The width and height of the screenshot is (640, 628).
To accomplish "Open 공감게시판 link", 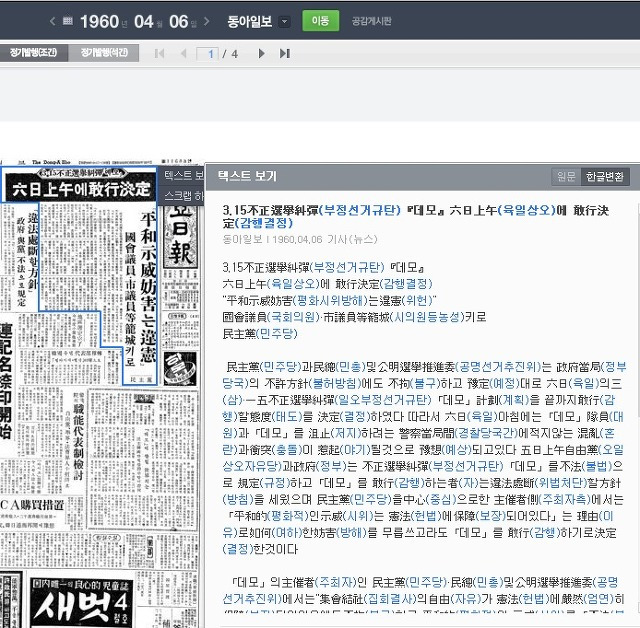I will pos(371,21).
